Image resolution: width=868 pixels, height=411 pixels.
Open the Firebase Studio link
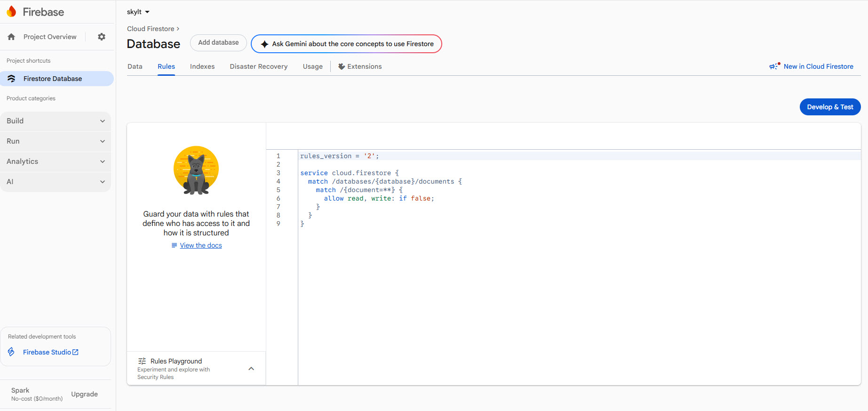pyautogui.click(x=51, y=352)
